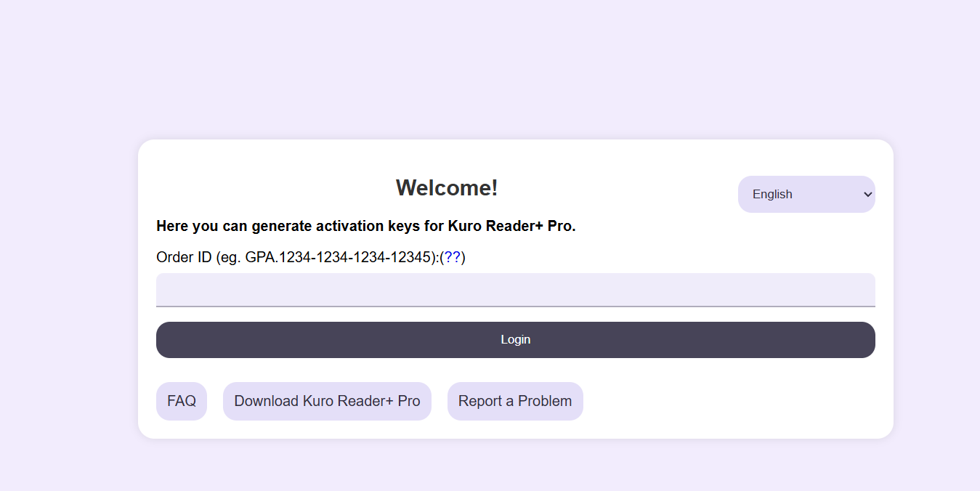Select Download Kuro Reader+ Pro
The image size is (980, 491).
point(327,401)
